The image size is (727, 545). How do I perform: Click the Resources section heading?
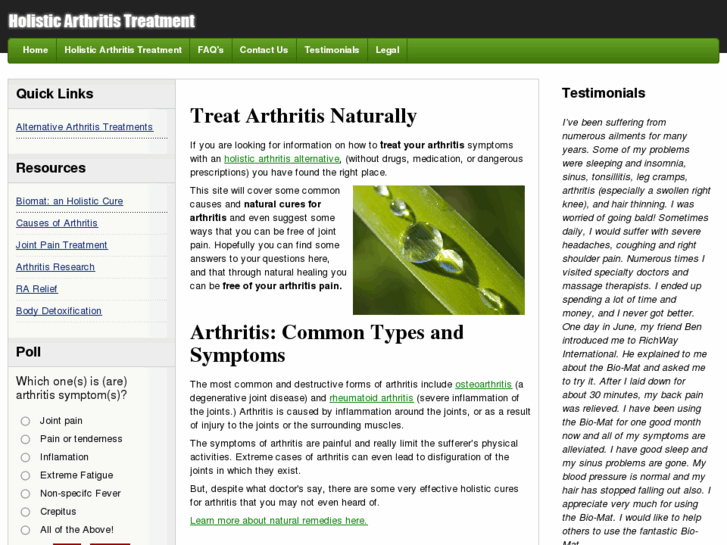click(51, 168)
